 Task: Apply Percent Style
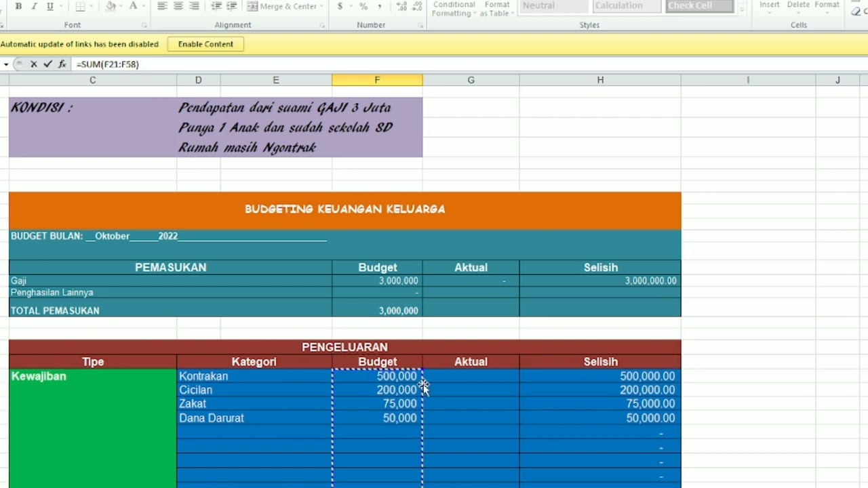pos(363,6)
